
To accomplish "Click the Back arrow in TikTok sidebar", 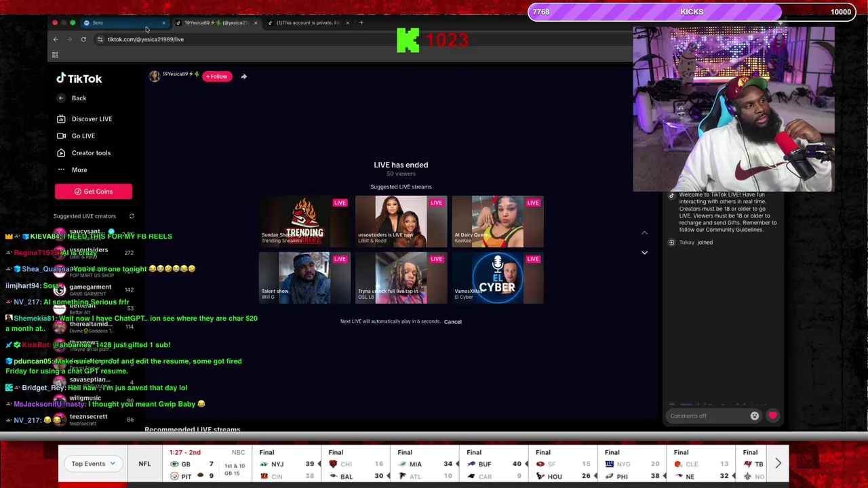I will point(61,98).
